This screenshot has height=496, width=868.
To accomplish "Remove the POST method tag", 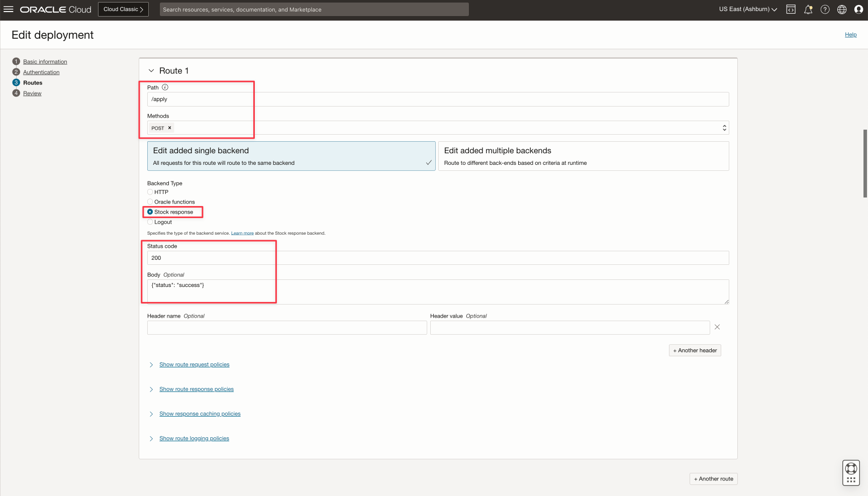I will (x=170, y=128).
